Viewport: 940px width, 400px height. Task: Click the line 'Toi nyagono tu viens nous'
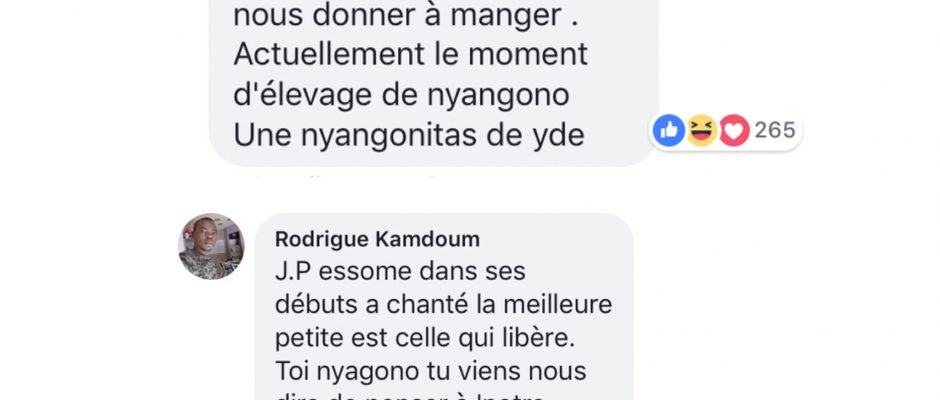pos(430,372)
